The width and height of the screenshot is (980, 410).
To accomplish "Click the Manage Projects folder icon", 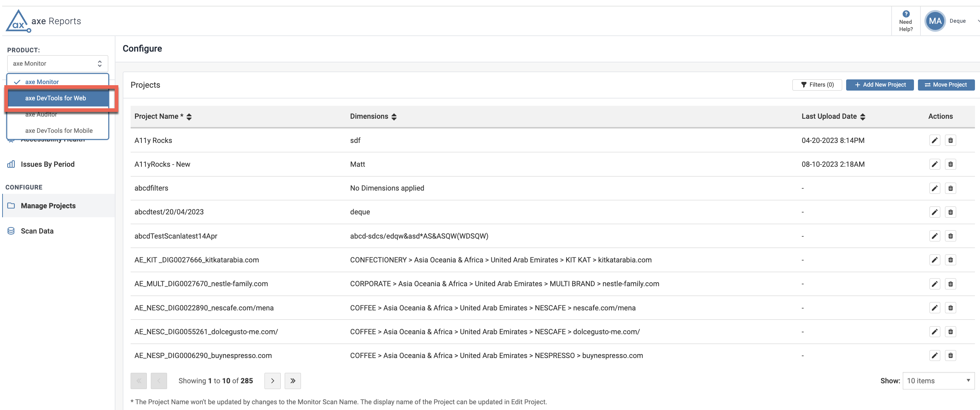I will [11, 205].
